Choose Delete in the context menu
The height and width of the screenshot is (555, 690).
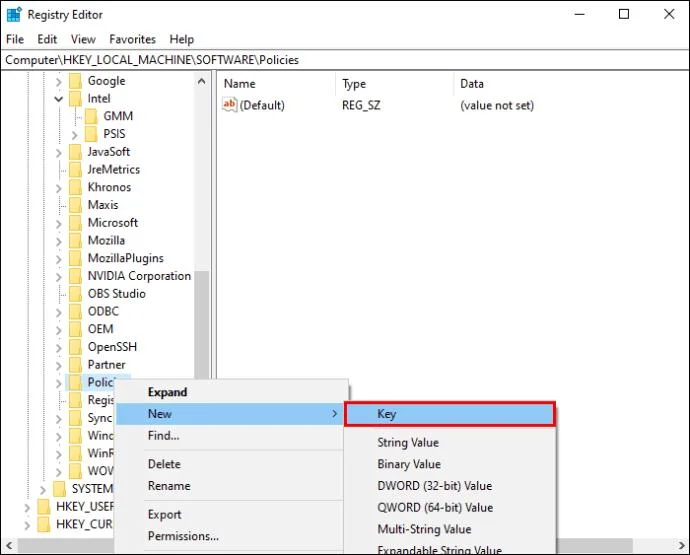(x=231, y=464)
